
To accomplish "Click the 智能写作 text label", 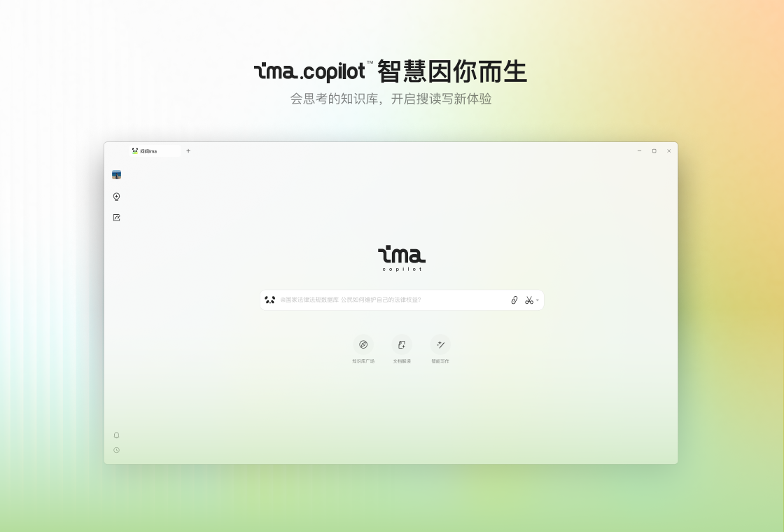I will tap(440, 361).
